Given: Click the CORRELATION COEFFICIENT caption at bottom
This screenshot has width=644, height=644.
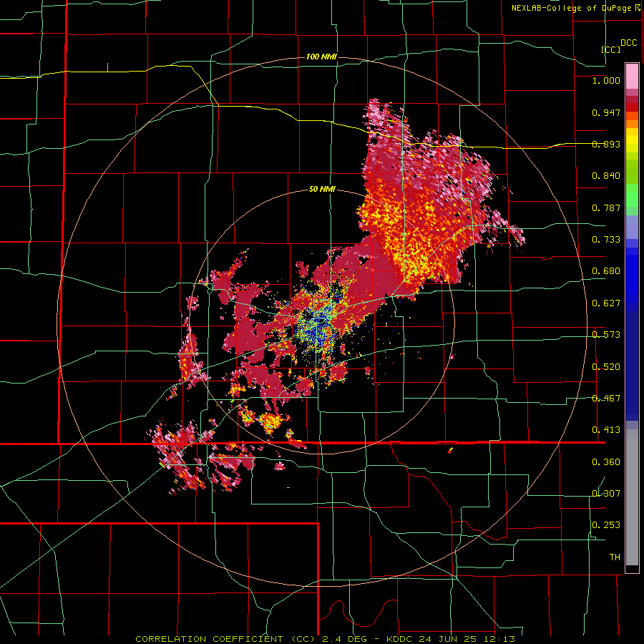Looking at the screenshot, I should tap(325, 639).
